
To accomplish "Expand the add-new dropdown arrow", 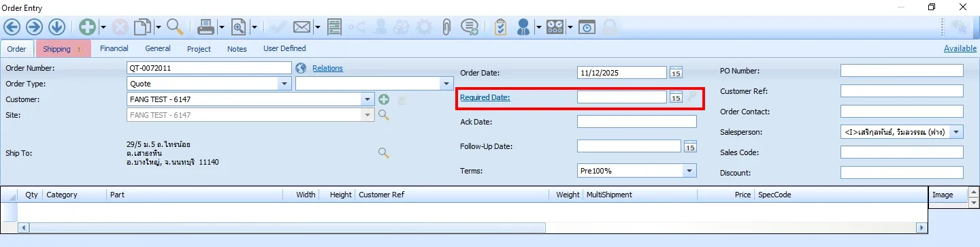I will click(103, 28).
